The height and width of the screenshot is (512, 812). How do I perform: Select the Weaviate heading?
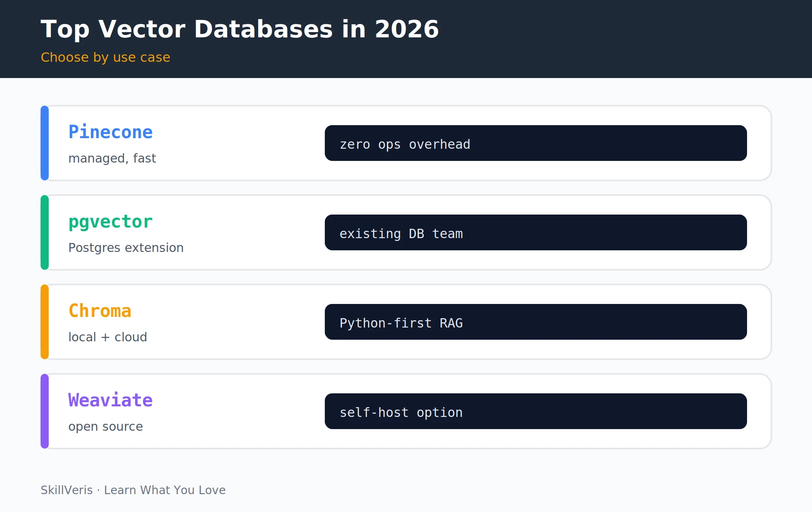click(110, 400)
